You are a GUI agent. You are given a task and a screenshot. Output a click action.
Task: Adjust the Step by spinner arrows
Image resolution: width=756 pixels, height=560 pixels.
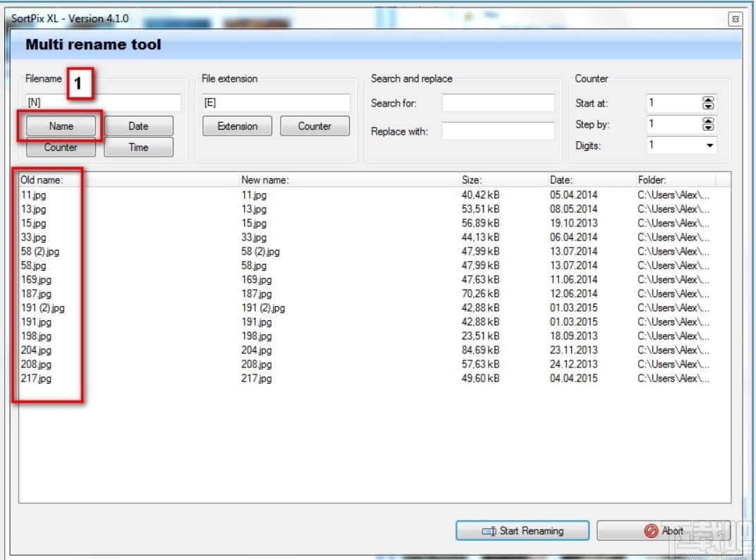(708, 124)
